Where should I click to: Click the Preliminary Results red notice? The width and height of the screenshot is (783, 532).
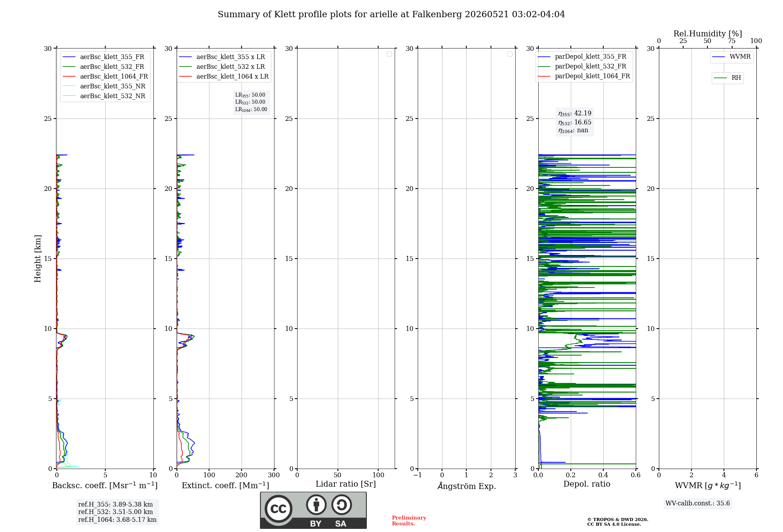point(409,521)
